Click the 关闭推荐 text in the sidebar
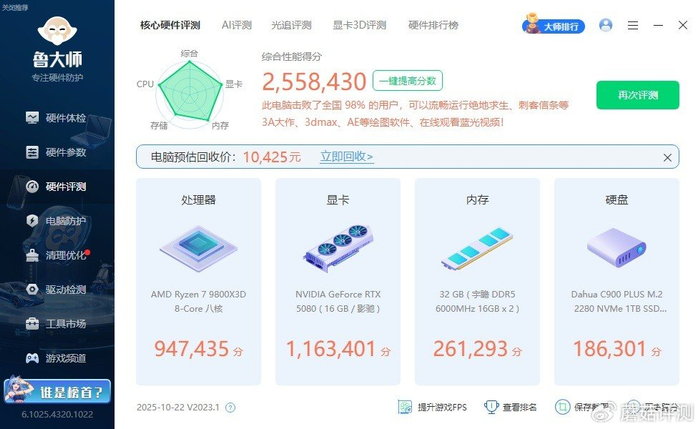Image resolution: width=700 pixels, height=429 pixels. (15, 7)
